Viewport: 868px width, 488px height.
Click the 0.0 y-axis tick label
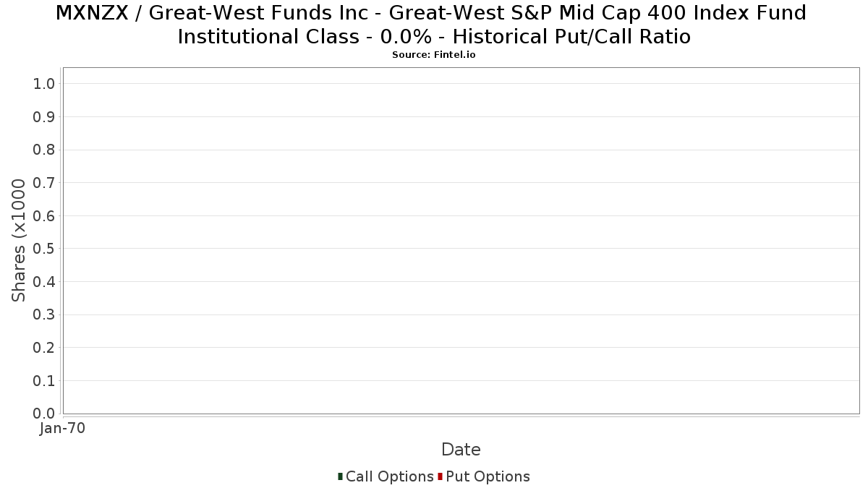[44, 414]
